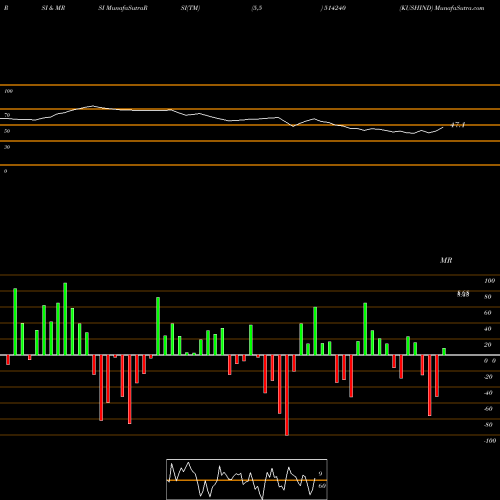500x500 pixels.
Task: Select the MR axis label -60
Action: point(488,409)
